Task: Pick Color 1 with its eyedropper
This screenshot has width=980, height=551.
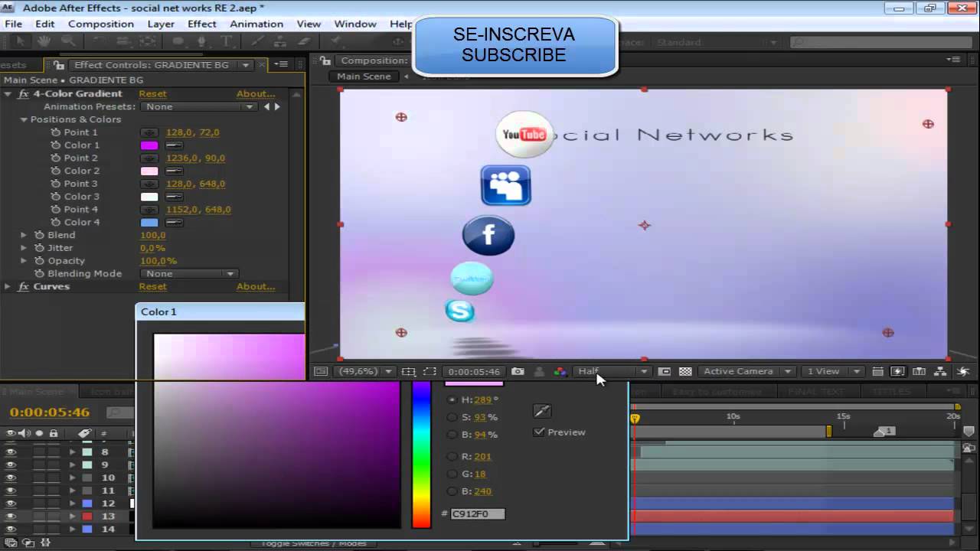Action: click(x=175, y=145)
